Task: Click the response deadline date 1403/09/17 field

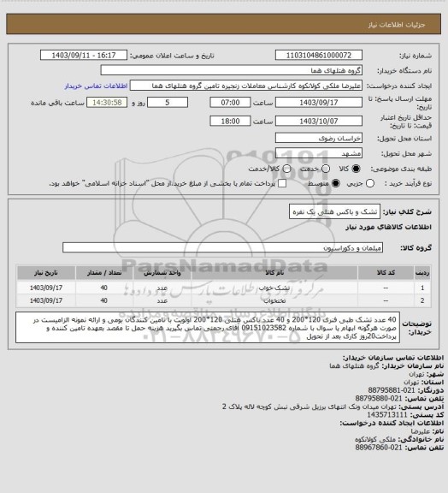Action: (319, 103)
